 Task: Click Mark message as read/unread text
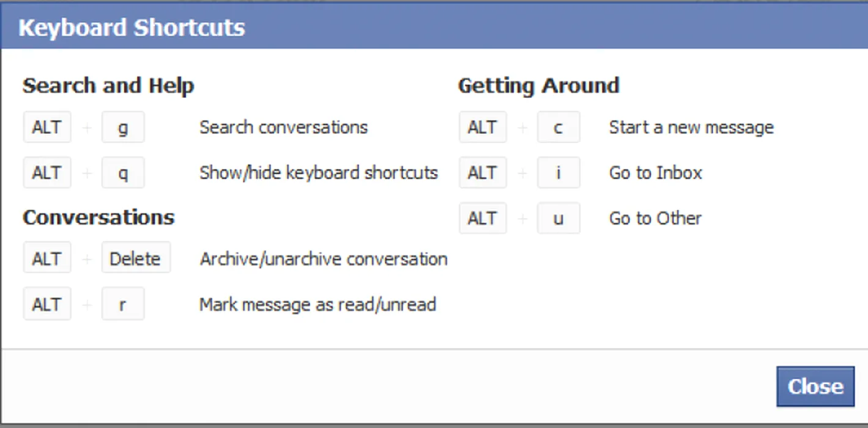[x=317, y=304]
